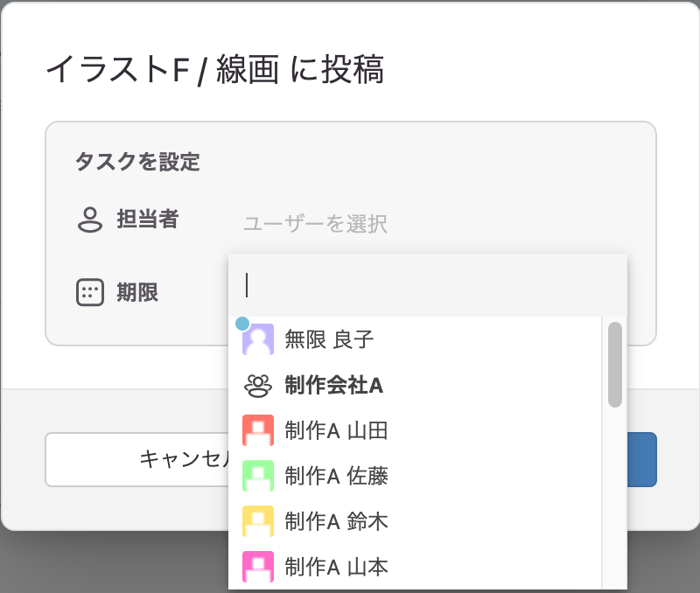
Task: Click 制作A 山田's red avatar icon
Action: [258, 430]
